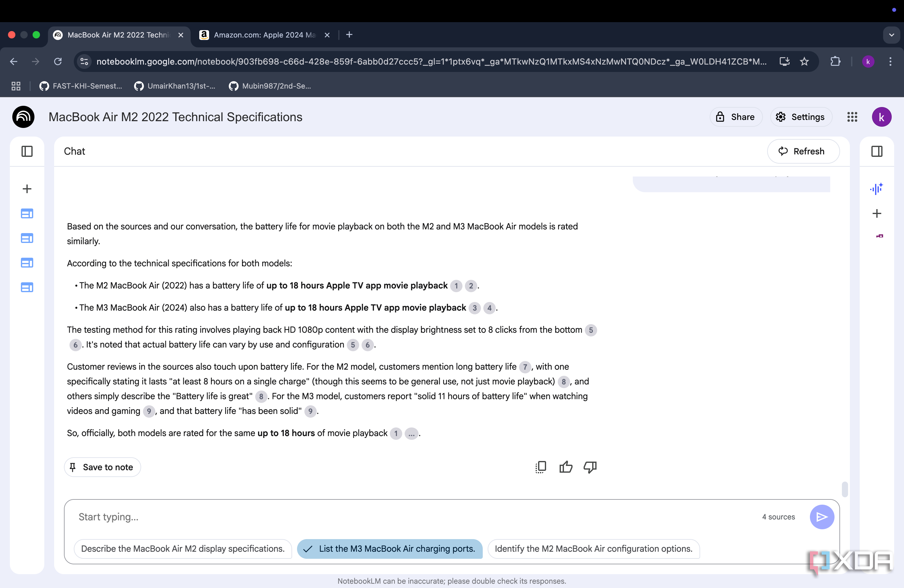
Task: Open Chrome's three-dot menu
Action: 890,62
